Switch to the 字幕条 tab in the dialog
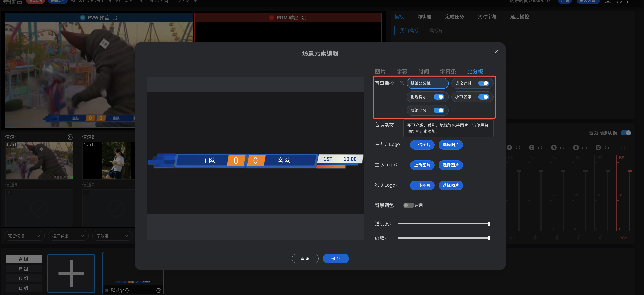Viewport: 644px width, 295px height. (448, 72)
